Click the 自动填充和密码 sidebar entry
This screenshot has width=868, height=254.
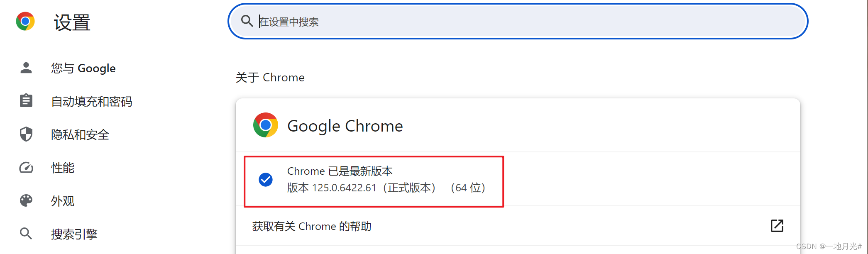(91, 101)
